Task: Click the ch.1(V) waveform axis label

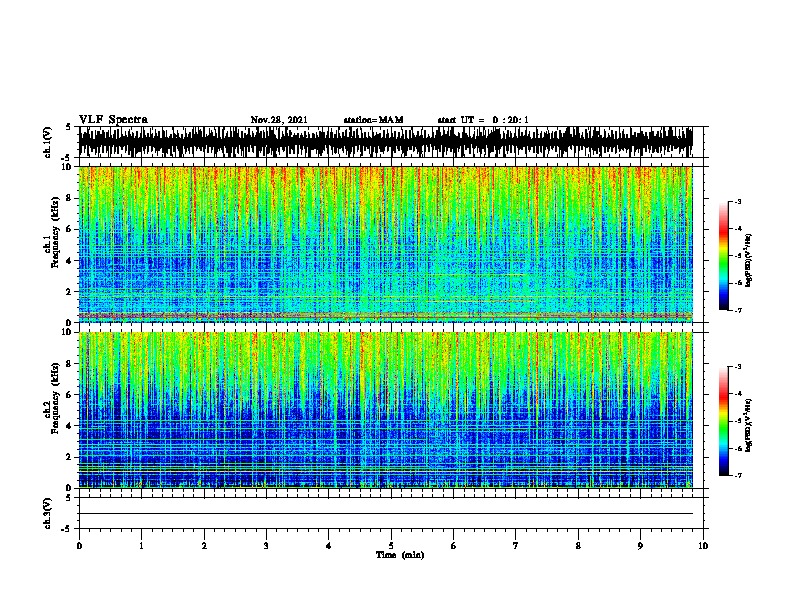Action: point(47,142)
